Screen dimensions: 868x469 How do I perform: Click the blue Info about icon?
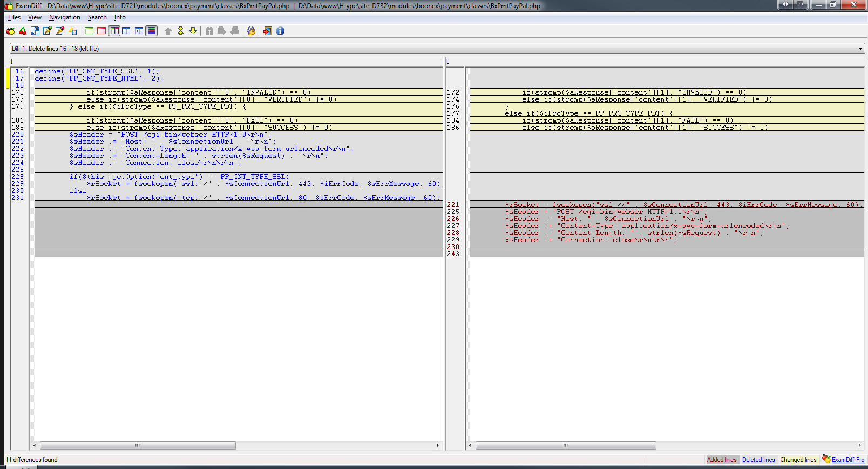click(280, 31)
